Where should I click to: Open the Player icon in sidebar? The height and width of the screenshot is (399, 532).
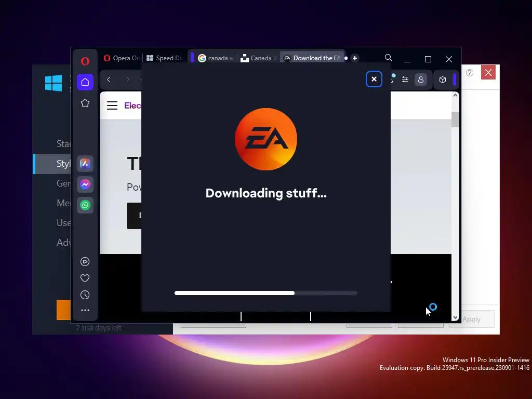coord(85,262)
